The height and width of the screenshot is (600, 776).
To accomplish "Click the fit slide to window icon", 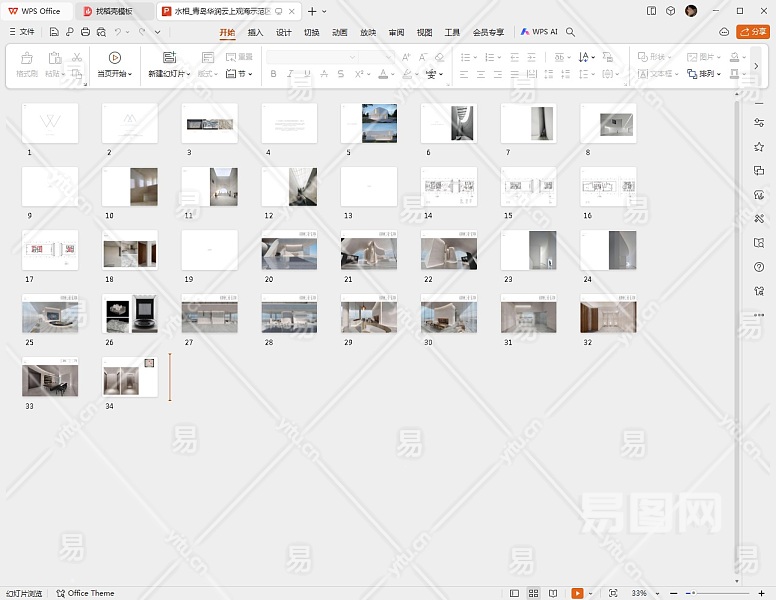I will 613,593.
